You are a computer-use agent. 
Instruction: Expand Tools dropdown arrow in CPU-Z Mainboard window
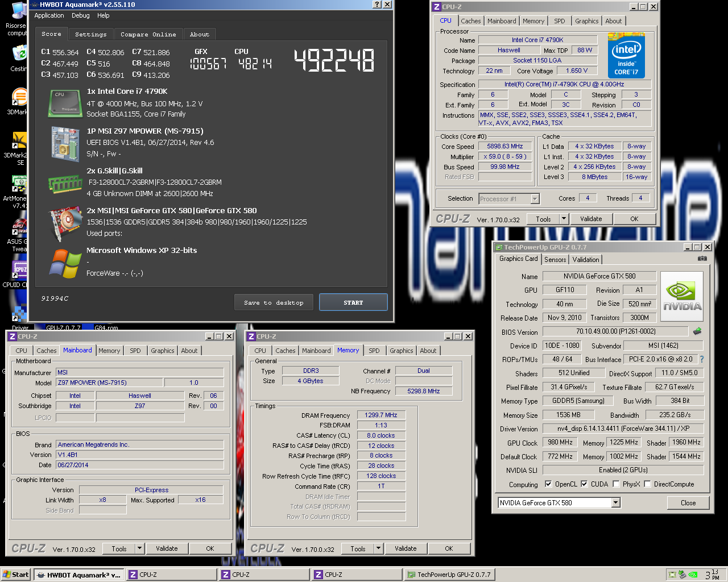point(139,548)
